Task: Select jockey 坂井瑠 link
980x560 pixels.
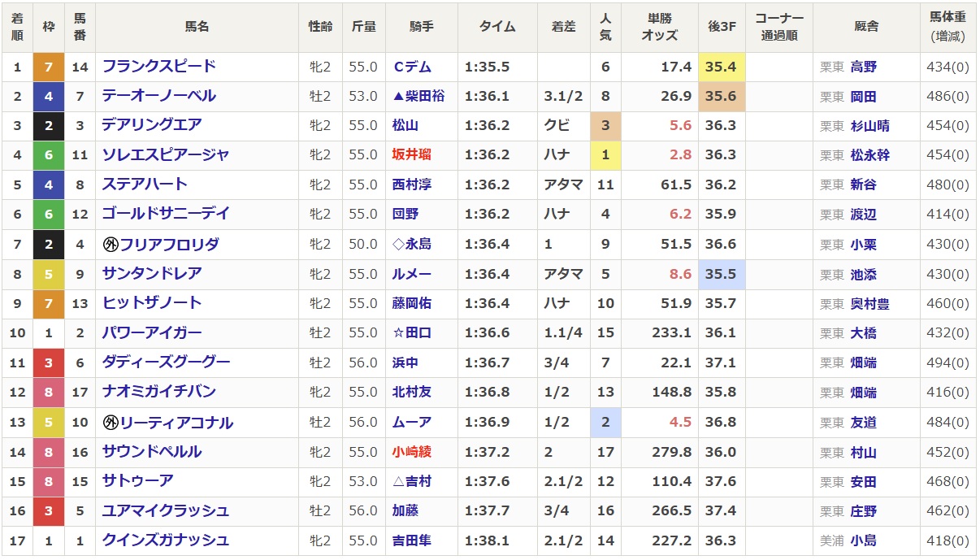Action: pyautogui.click(x=411, y=155)
